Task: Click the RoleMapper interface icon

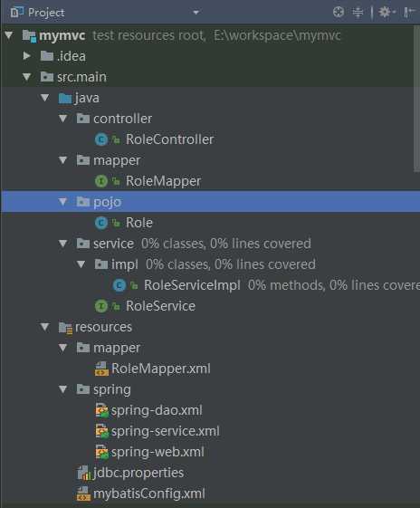Action: click(101, 181)
